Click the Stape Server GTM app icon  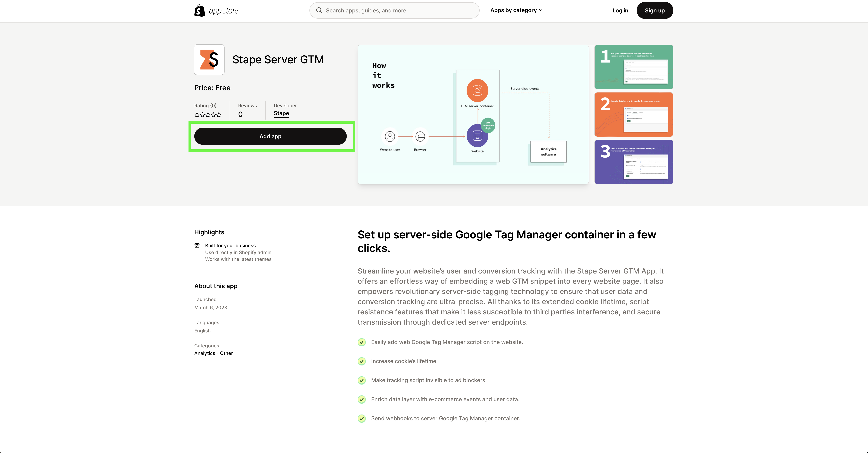pyautogui.click(x=209, y=60)
